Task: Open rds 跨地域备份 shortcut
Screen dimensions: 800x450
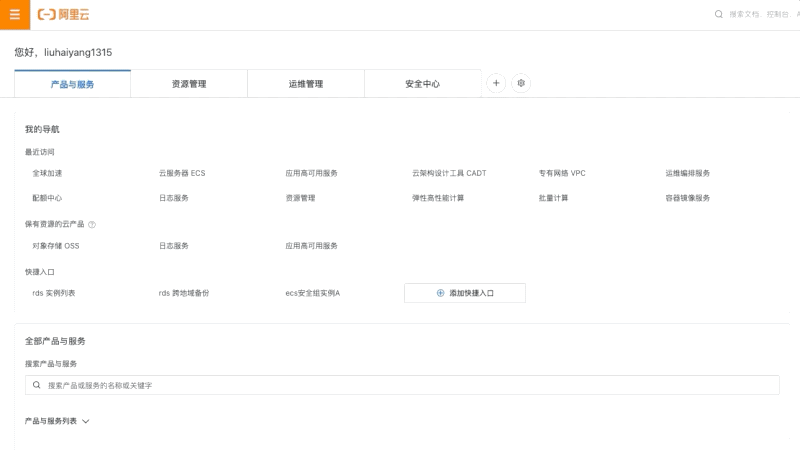Action: pyautogui.click(x=184, y=293)
